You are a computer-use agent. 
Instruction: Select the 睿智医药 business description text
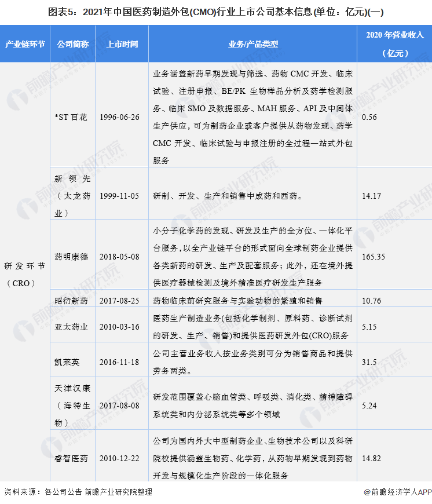click(x=253, y=458)
